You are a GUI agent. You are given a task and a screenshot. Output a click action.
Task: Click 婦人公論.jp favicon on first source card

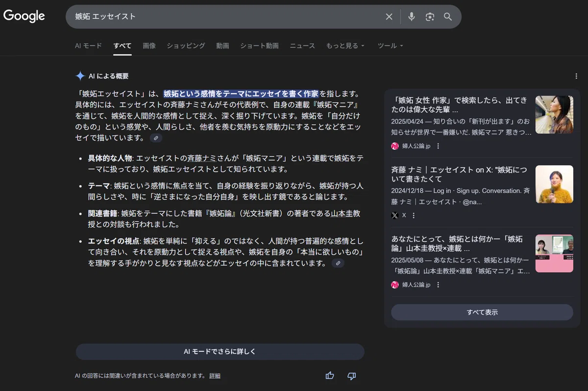[x=395, y=146]
